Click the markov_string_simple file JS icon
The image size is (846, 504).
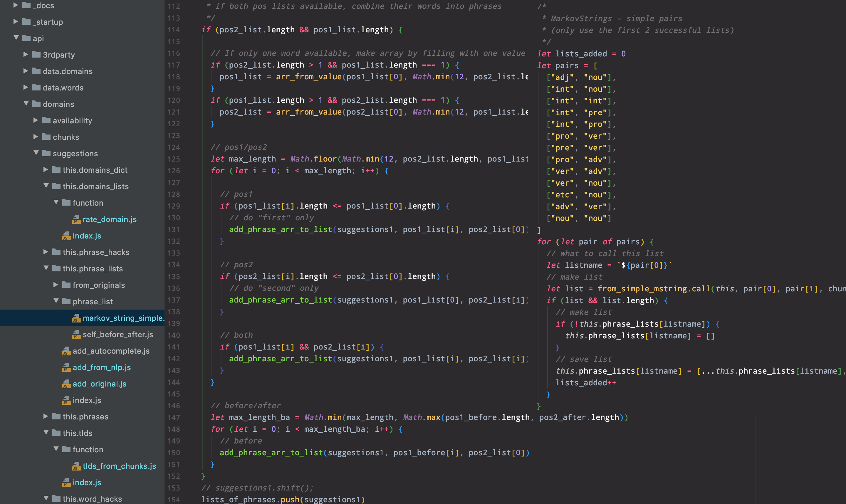[x=76, y=318]
